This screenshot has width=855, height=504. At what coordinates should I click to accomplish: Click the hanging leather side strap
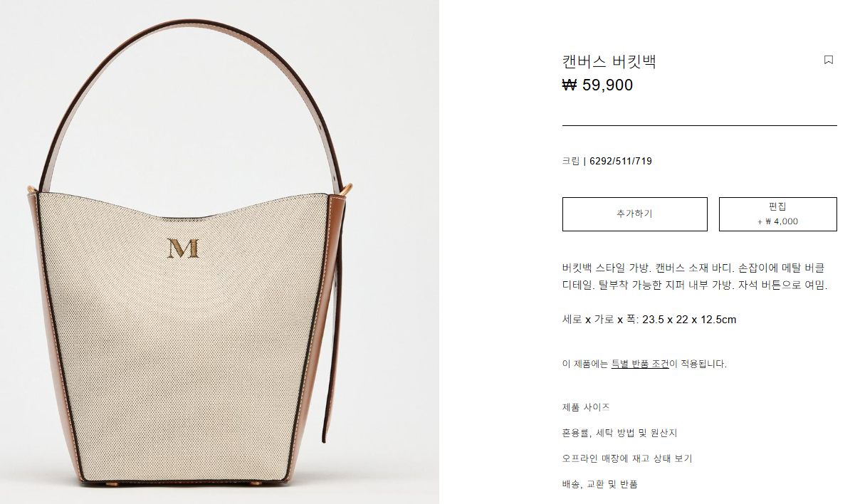coord(336,320)
